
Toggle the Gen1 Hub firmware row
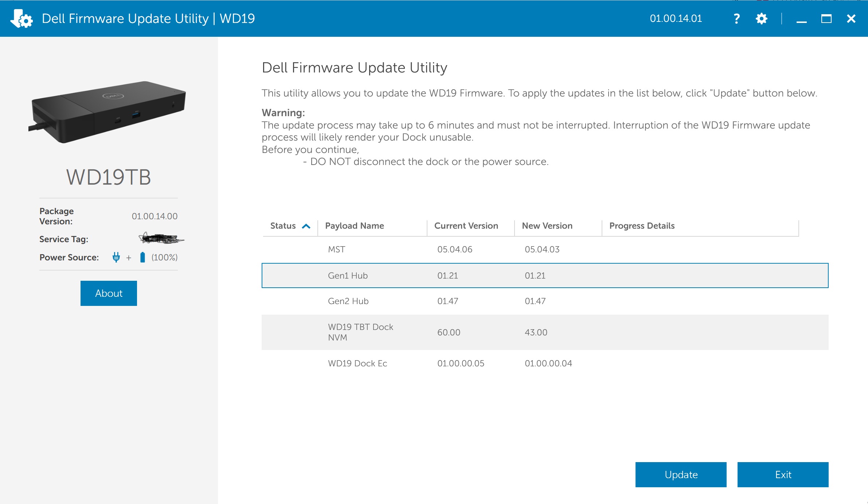point(545,275)
